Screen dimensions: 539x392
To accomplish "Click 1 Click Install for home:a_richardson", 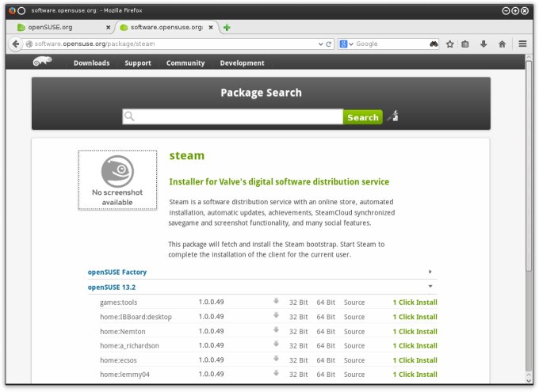I will pyautogui.click(x=415, y=345).
